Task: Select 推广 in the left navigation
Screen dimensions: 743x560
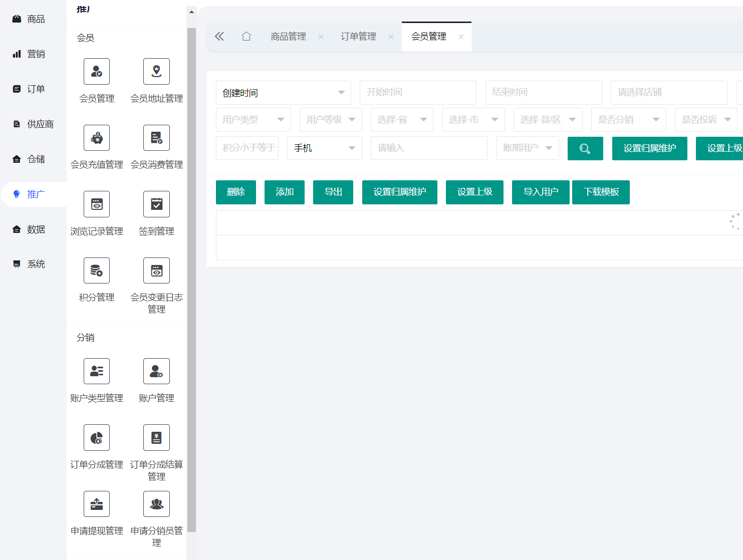Action: (33, 194)
